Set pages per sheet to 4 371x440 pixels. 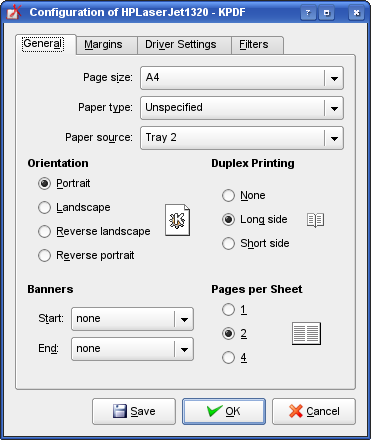234,358
